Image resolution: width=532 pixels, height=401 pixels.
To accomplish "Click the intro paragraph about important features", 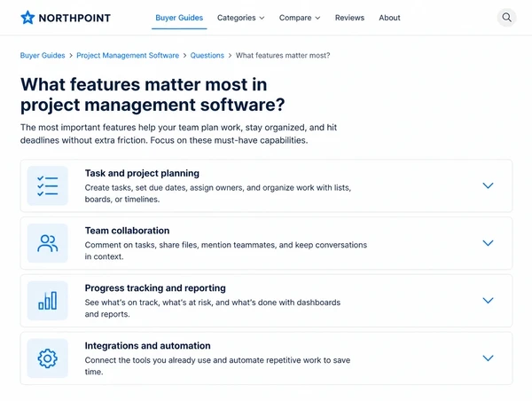I will (178, 134).
